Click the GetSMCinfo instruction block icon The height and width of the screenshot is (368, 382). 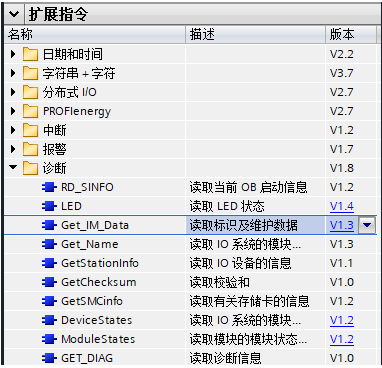(x=49, y=301)
